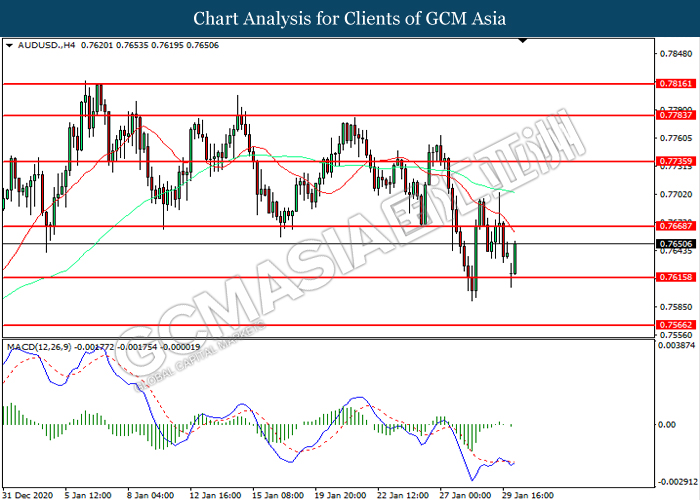Click the 5 Jan 12:00 time label

point(88,495)
